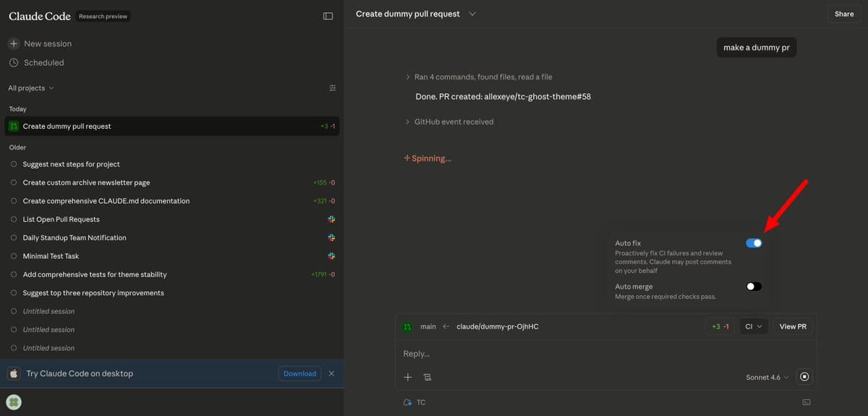868x416 pixels.
Task: Open the user avatar at bottom left
Action: (14, 402)
